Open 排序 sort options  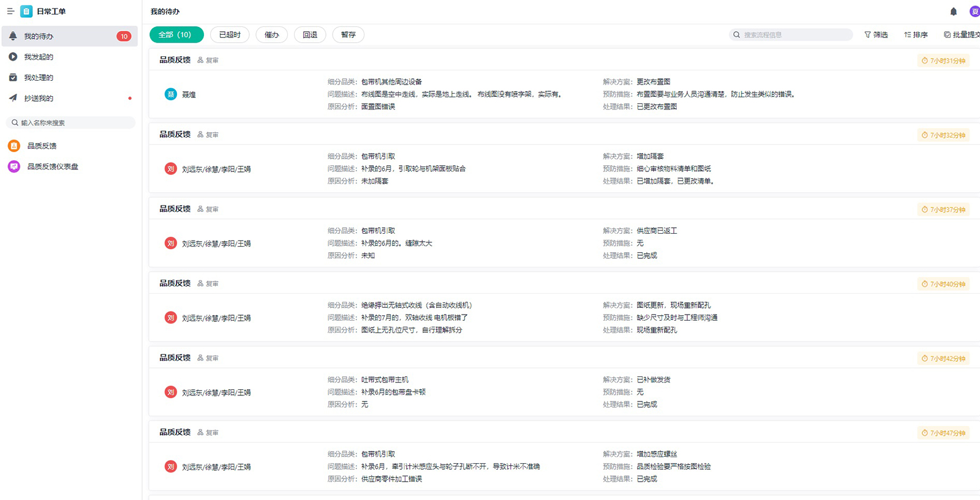tap(916, 35)
